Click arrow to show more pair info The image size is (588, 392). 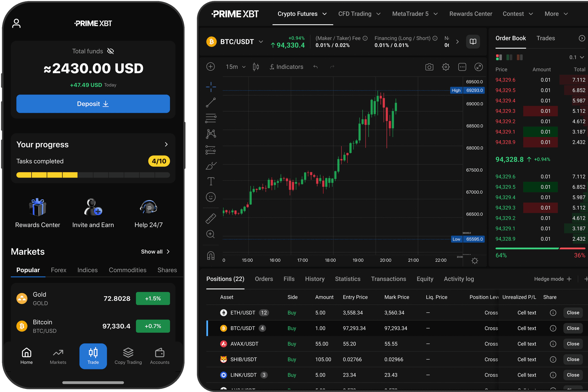(458, 42)
